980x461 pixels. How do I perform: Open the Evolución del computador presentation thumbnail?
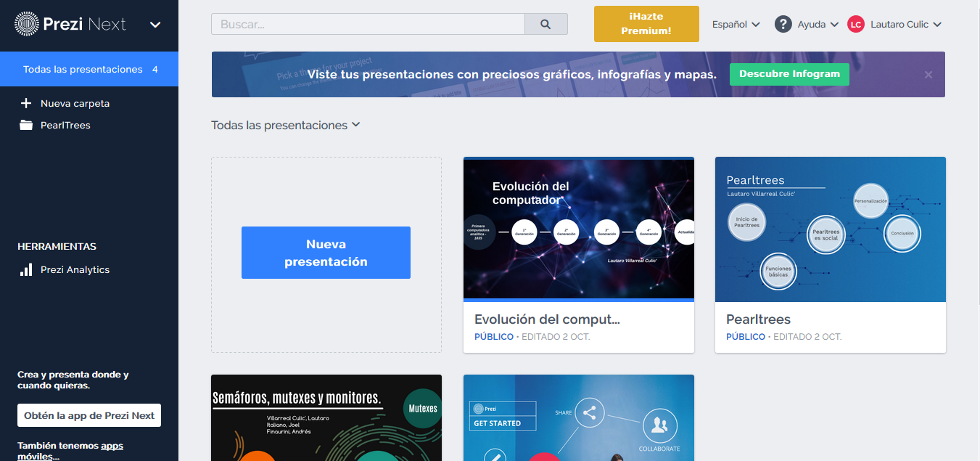[x=578, y=229]
